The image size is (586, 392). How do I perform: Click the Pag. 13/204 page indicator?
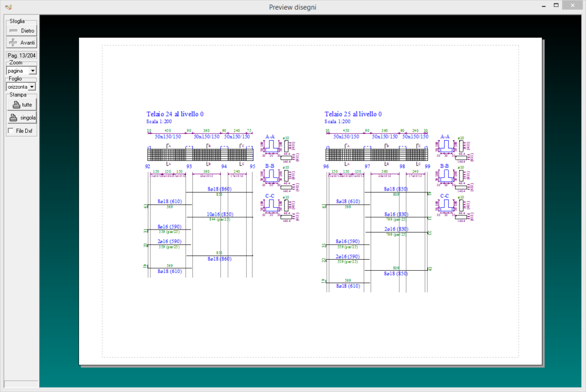pos(22,56)
